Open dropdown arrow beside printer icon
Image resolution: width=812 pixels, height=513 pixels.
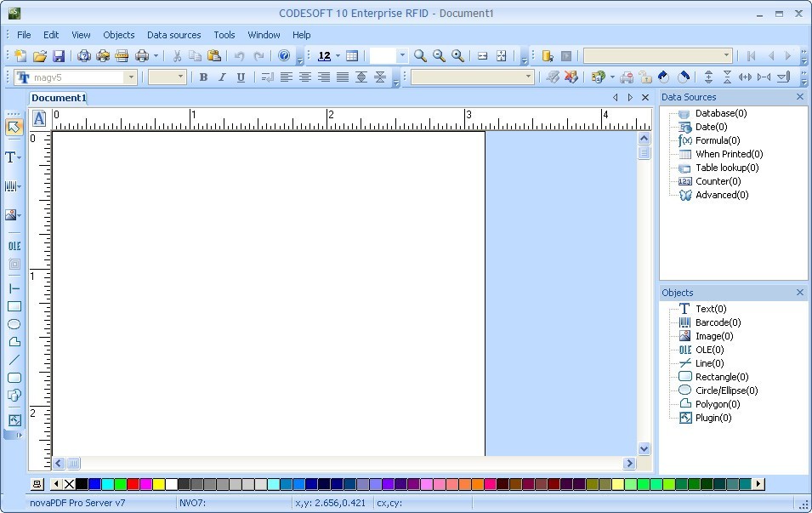[156, 55]
